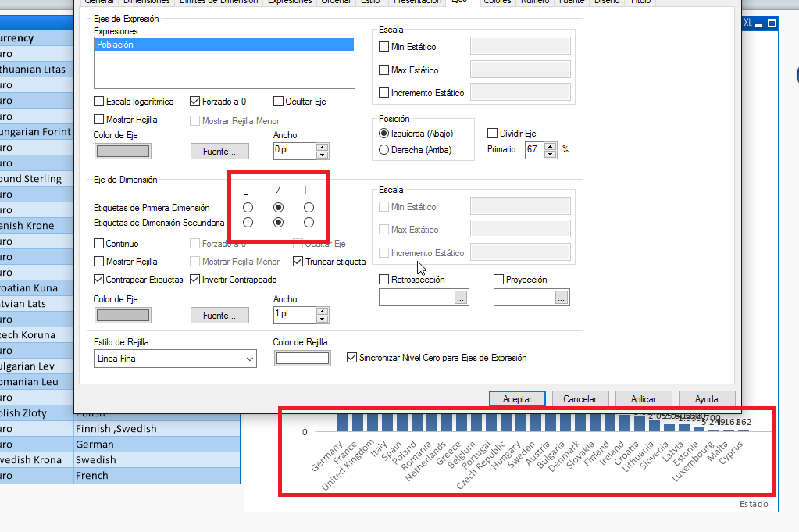Click the expression Ancho field showing 0 pt
The width and height of the screenshot is (799, 532).
pos(294,151)
